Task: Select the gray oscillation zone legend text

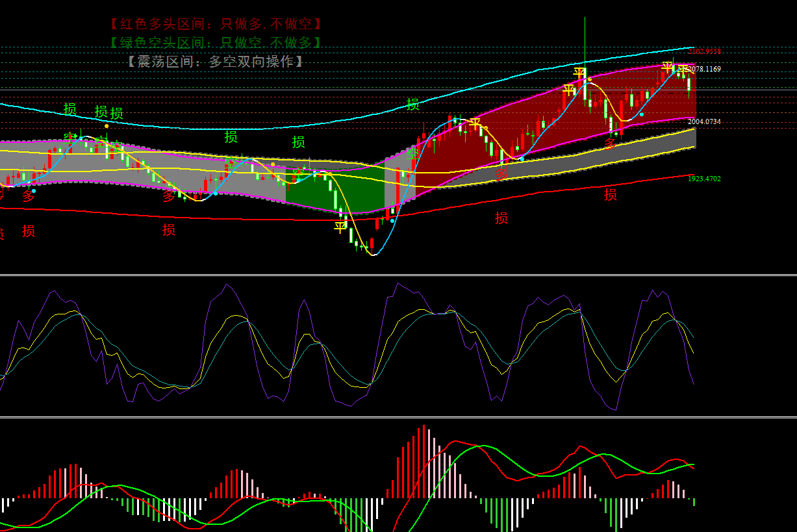Action: coord(215,62)
